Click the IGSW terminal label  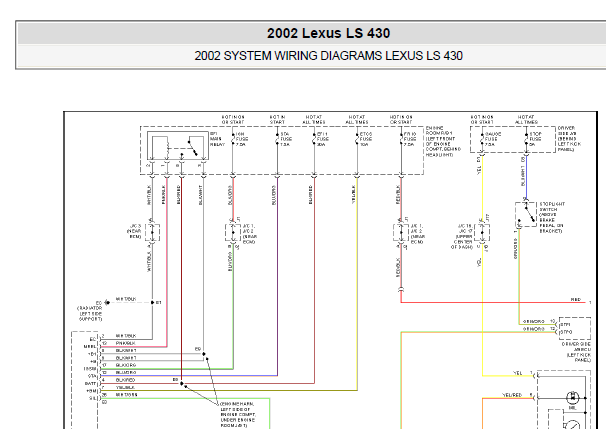(x=90, y=369)
